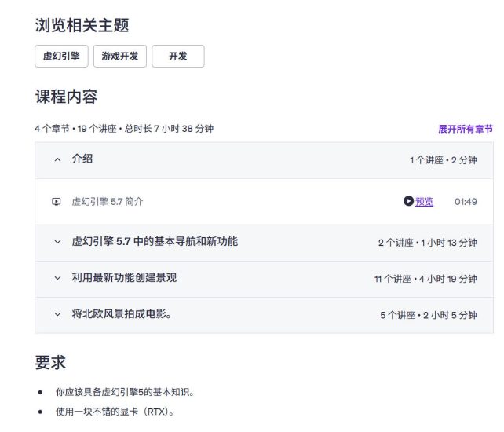Open the 游戏开发 topic tag
This screenshot has height=432, width=504.
(x=120, y=57)
